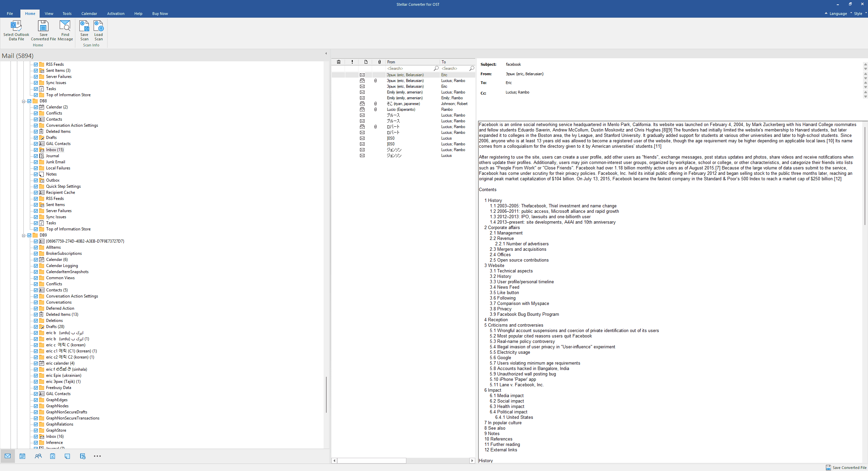Toggle eric calander (4) checkbox
The width and height of the screenshot is (868, 471).
click(x=36, y=363)
